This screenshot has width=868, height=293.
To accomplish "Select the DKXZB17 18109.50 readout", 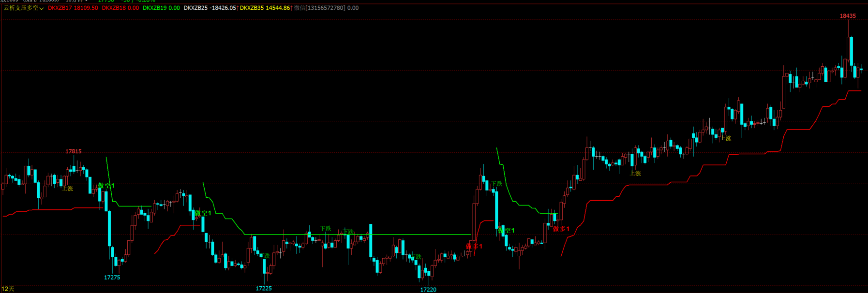I will (73, 8).
